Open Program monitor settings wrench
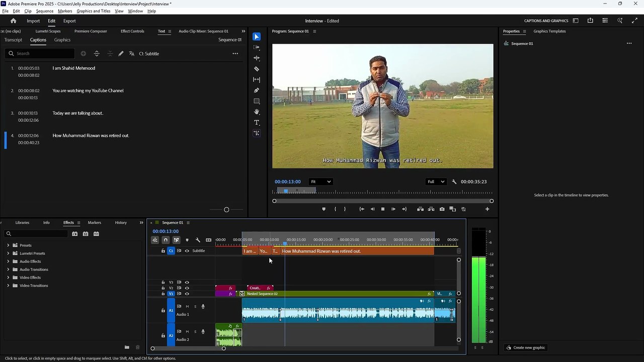Screen dimensions: 644x362 [x=454, y=182]
